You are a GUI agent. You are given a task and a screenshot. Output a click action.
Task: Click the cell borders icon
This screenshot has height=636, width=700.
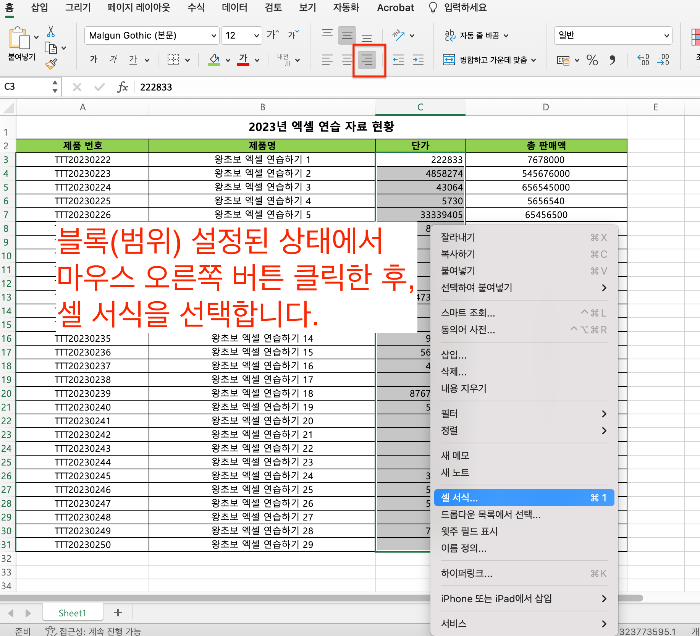173,59
